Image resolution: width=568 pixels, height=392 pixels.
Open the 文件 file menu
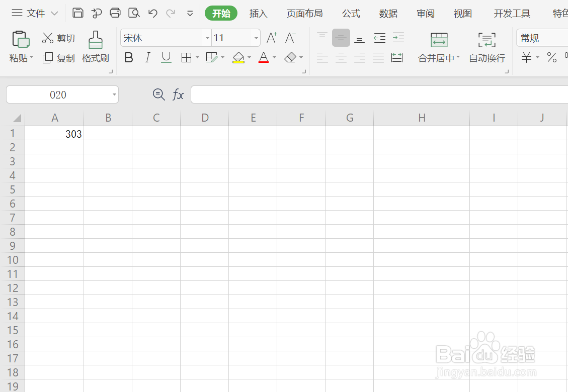[x=35, y=14]
